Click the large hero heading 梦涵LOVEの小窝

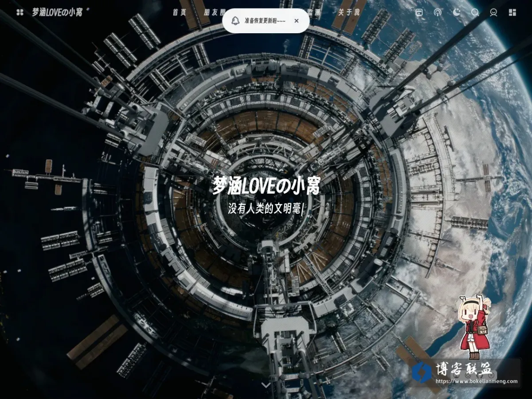pyautogui.click(x=266, y=186)
